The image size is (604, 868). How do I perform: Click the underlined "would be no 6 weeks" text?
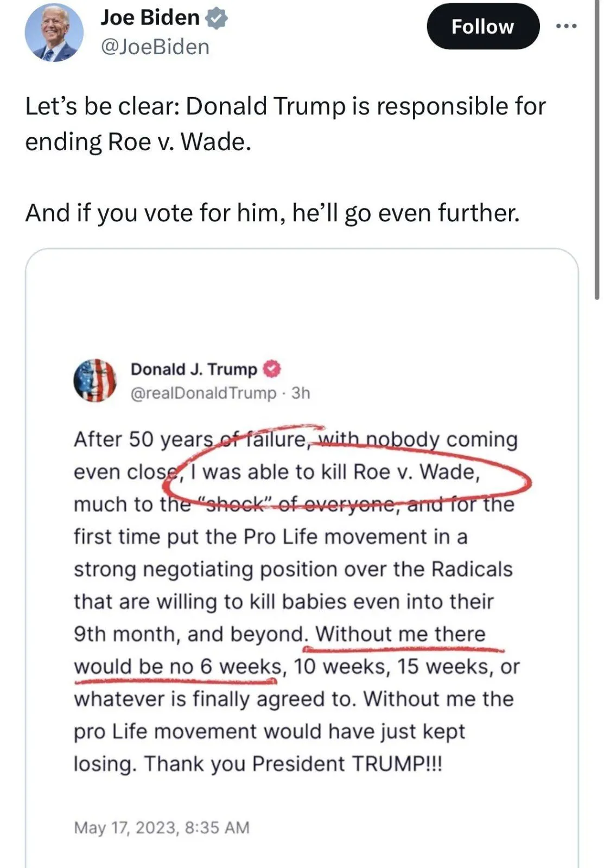point(178,666)
